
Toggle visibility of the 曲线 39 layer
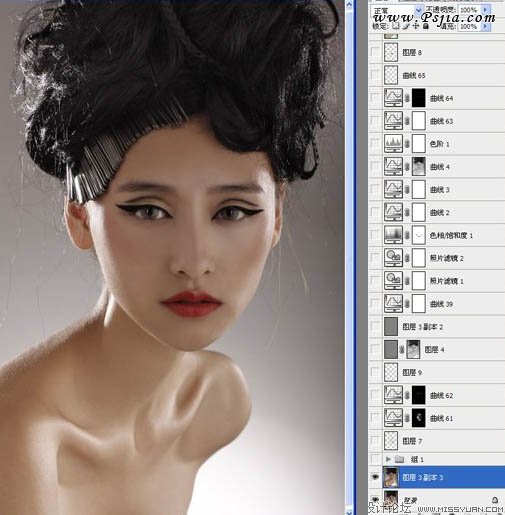tap(375, 303)
